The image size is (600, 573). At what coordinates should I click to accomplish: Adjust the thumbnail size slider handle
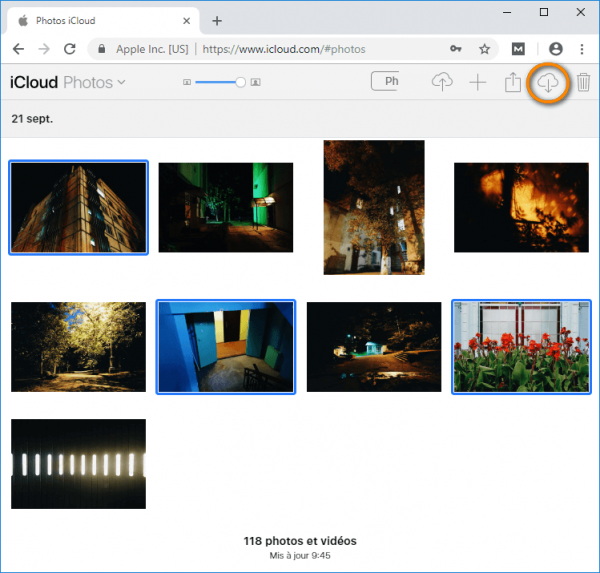pos(240,82)
